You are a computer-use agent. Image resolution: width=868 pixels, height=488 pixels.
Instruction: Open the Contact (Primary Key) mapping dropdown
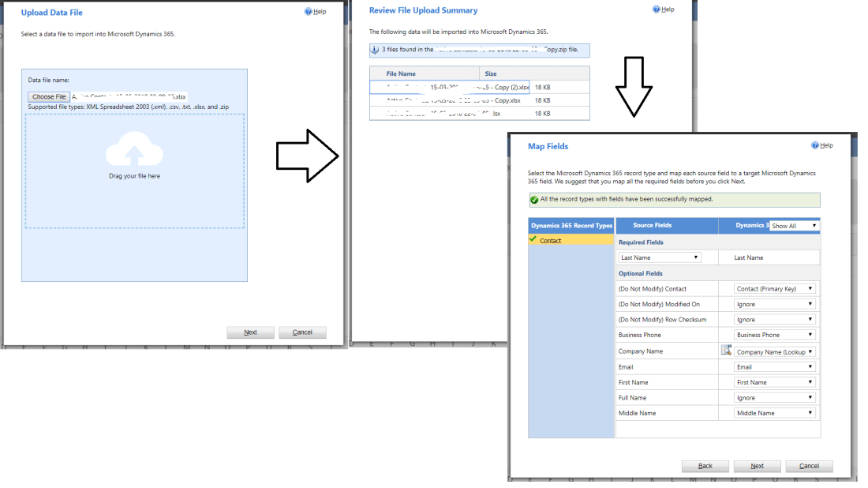pos(774,289)
